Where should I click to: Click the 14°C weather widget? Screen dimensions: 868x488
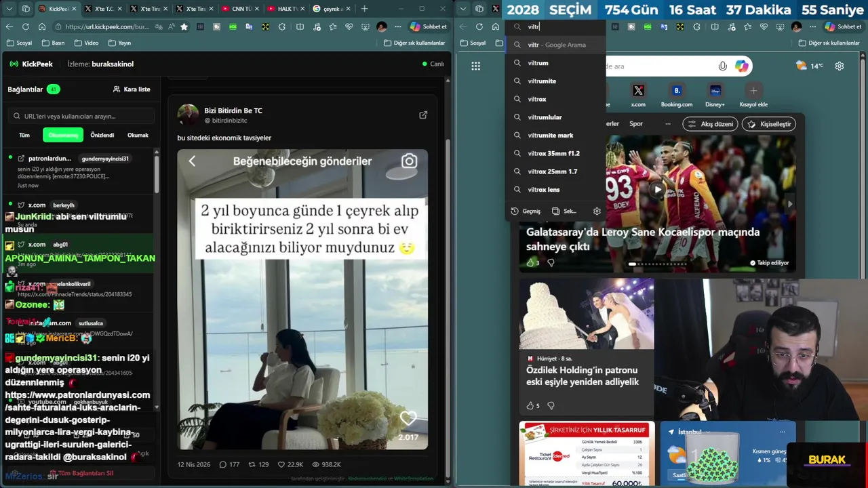[x=810, y=66]
